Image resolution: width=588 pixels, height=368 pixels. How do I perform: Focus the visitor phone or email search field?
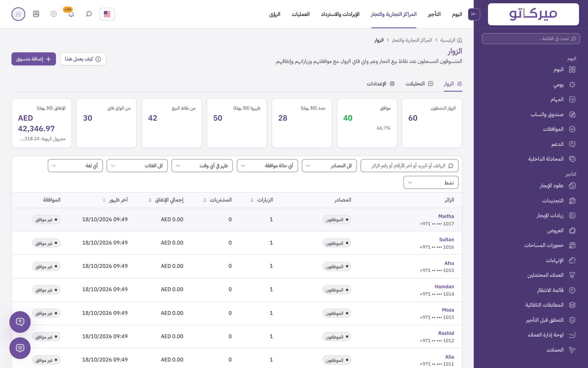[x=410, y=166]
